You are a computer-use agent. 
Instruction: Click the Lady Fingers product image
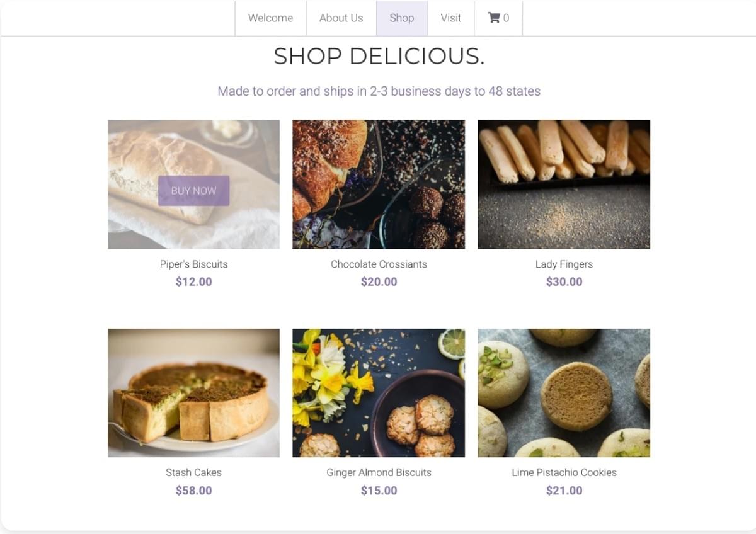(x=564, y=183)
